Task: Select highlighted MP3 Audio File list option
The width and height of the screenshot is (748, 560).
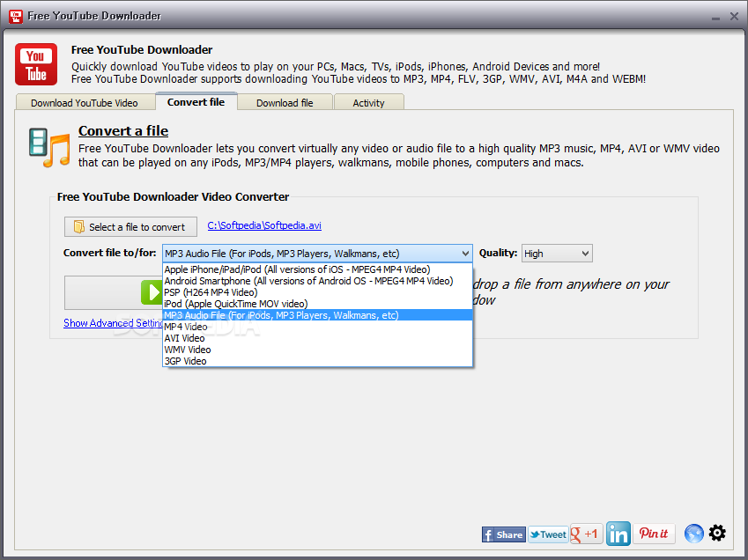Action: [x=317, y=315]
